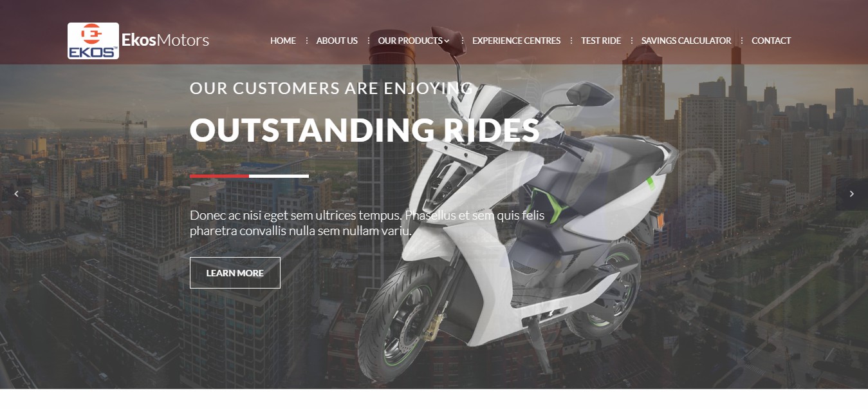
Task: Click the Donec ac nisi paragraph text
Action: coord(367,223)
